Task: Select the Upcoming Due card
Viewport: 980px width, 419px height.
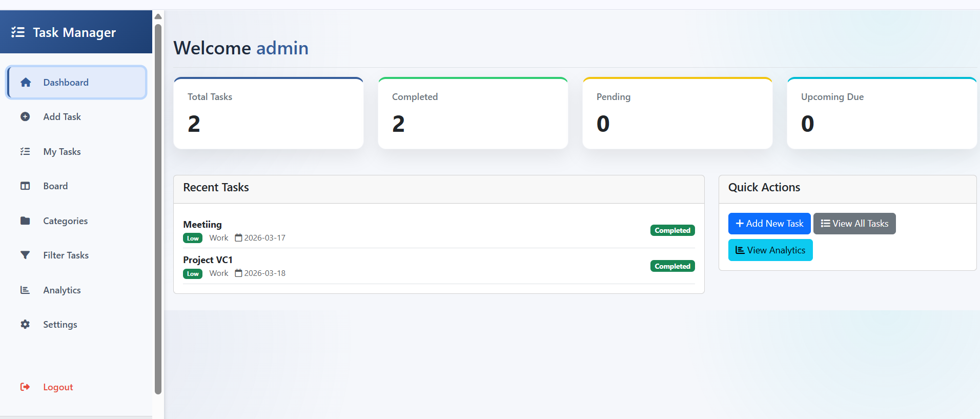Action: [x=882, y=113]
